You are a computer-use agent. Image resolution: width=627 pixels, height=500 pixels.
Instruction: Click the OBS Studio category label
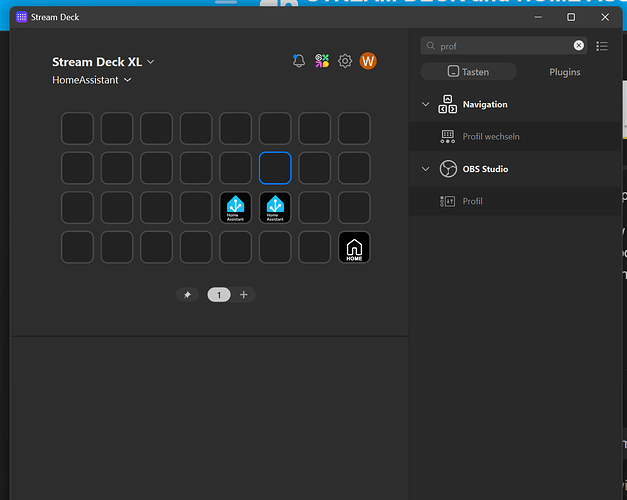click(x=485, y=169)
